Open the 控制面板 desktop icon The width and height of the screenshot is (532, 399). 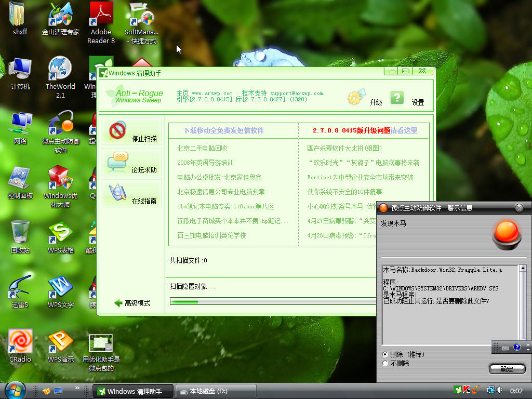20,182
